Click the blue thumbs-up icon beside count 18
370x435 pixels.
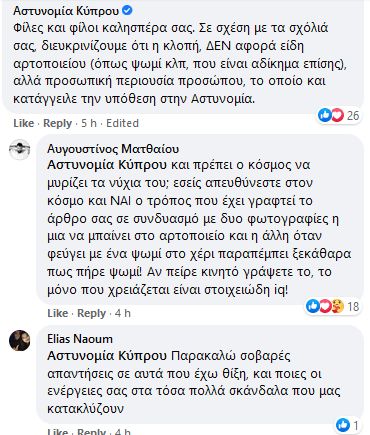click(312, 306)
